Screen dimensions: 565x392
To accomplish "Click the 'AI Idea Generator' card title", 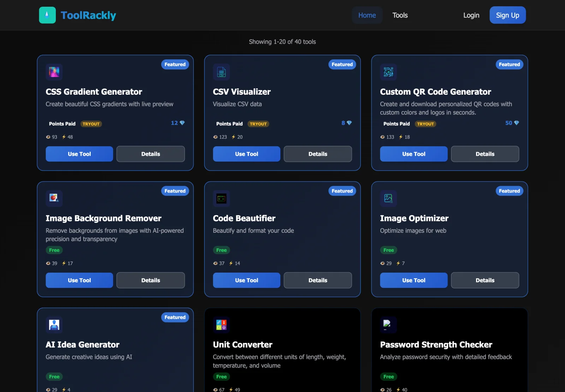I will [x=83, y=345].
